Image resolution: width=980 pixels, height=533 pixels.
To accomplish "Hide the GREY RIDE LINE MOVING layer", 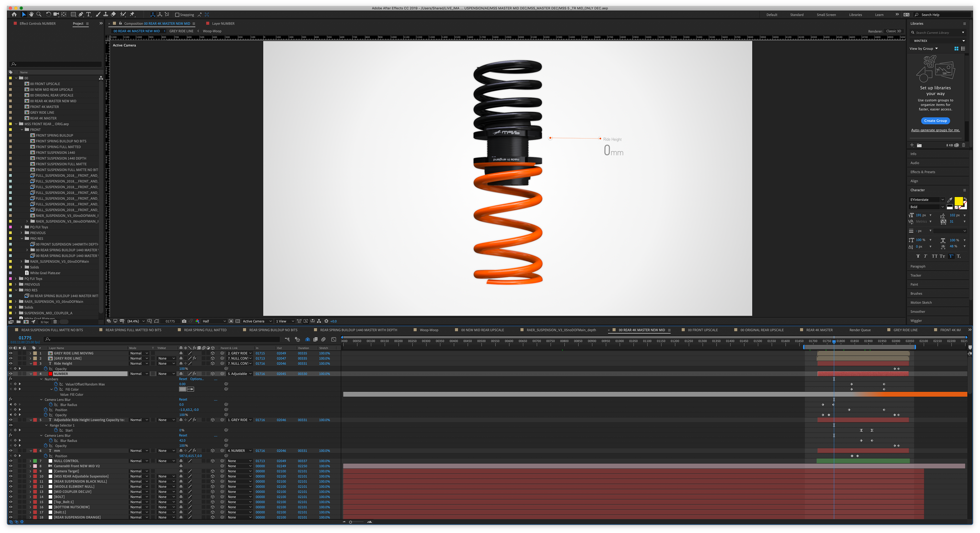I will click(11, 353).
